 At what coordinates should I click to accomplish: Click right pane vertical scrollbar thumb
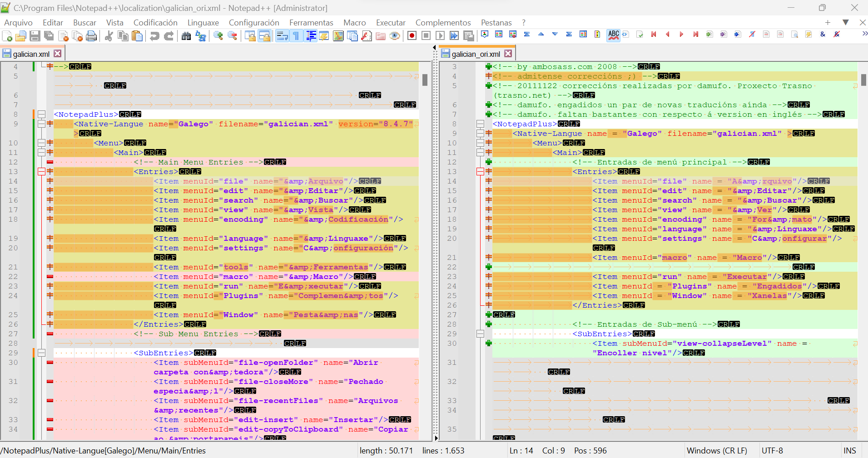863,80
